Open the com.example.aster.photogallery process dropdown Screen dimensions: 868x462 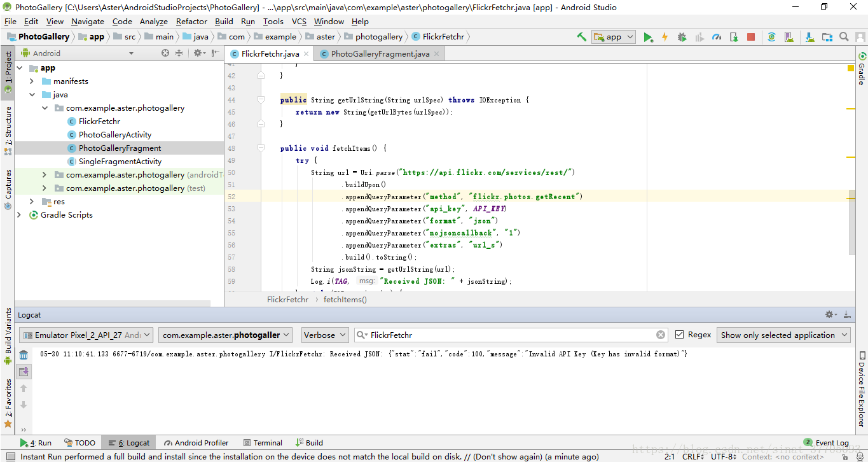226,335
